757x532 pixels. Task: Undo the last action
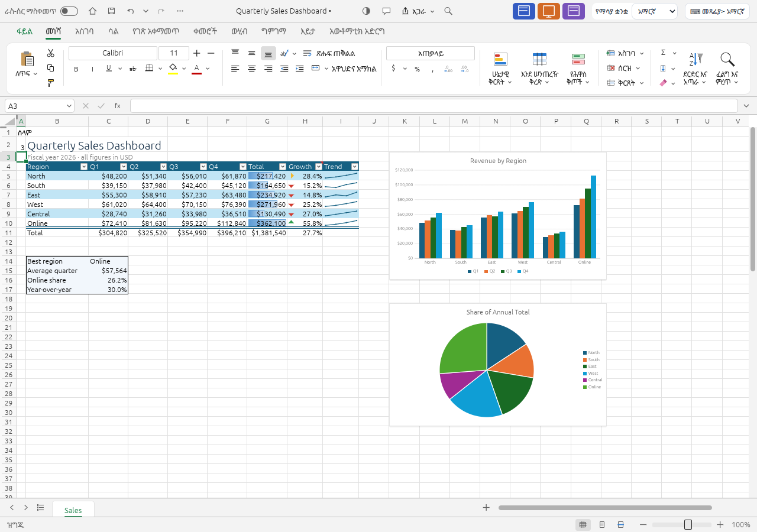click(130, 11)
